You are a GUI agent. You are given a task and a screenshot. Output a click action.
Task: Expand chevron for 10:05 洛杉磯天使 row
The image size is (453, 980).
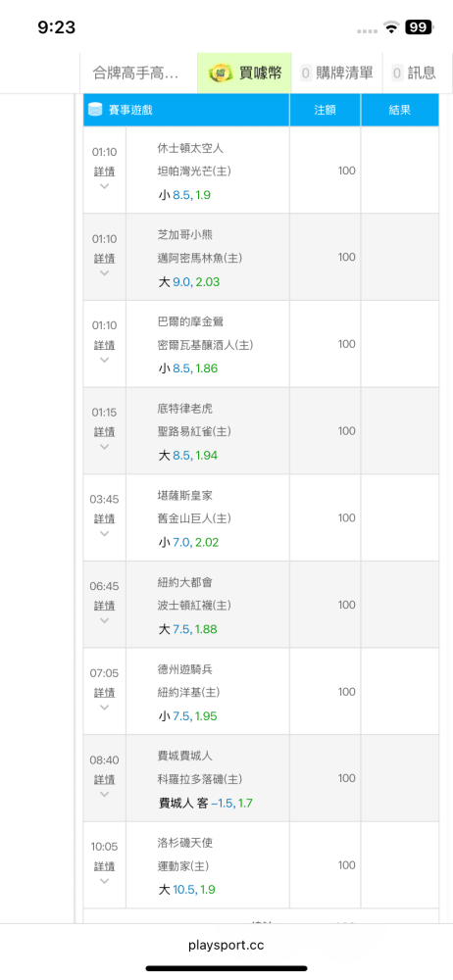[105, 881]
